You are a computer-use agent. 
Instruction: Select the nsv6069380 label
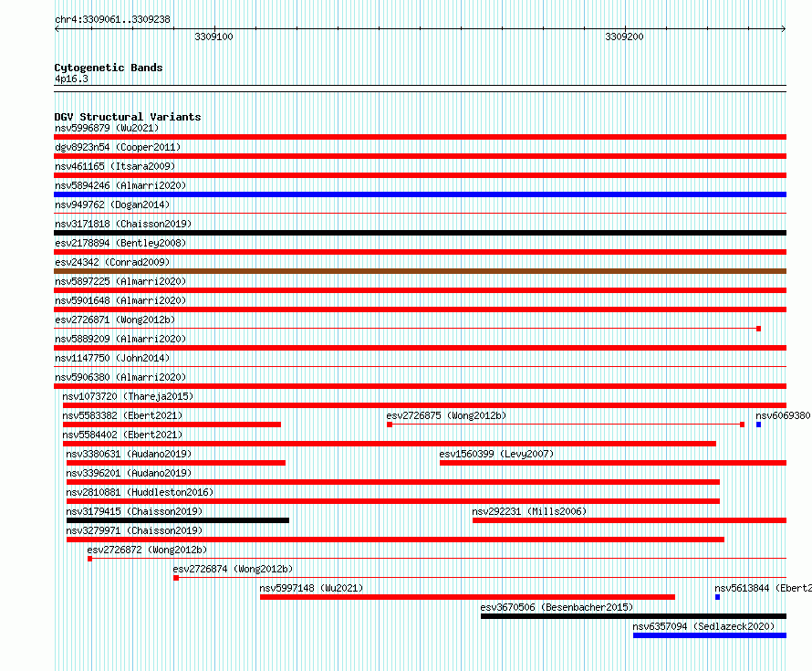pyautogui.click(x=783, y=415)
